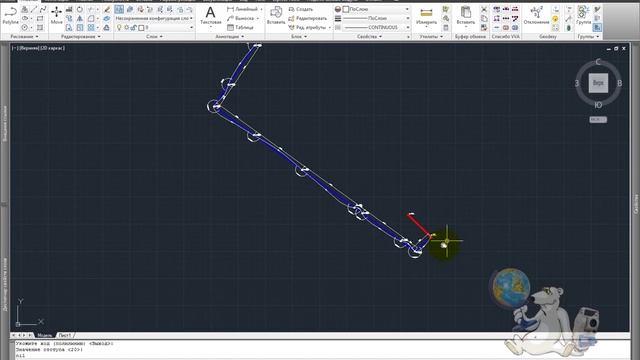
Task: Select the Линейный dimension tool
Action: 244,9
